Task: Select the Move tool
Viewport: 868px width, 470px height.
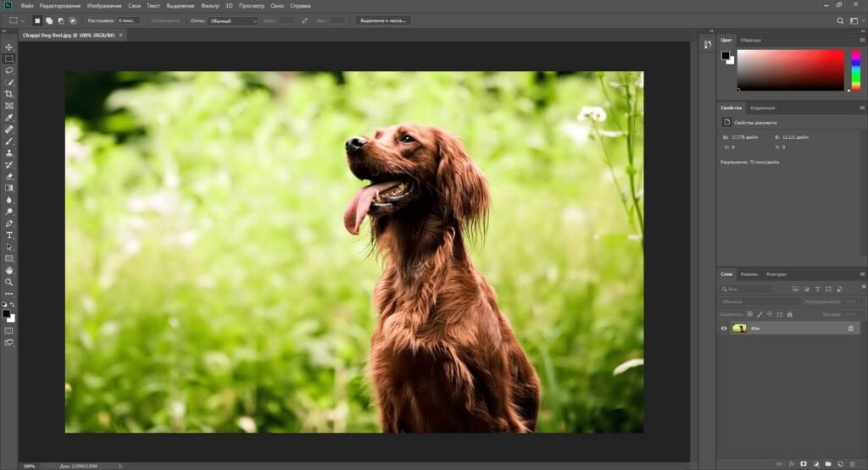Action: 8,47
